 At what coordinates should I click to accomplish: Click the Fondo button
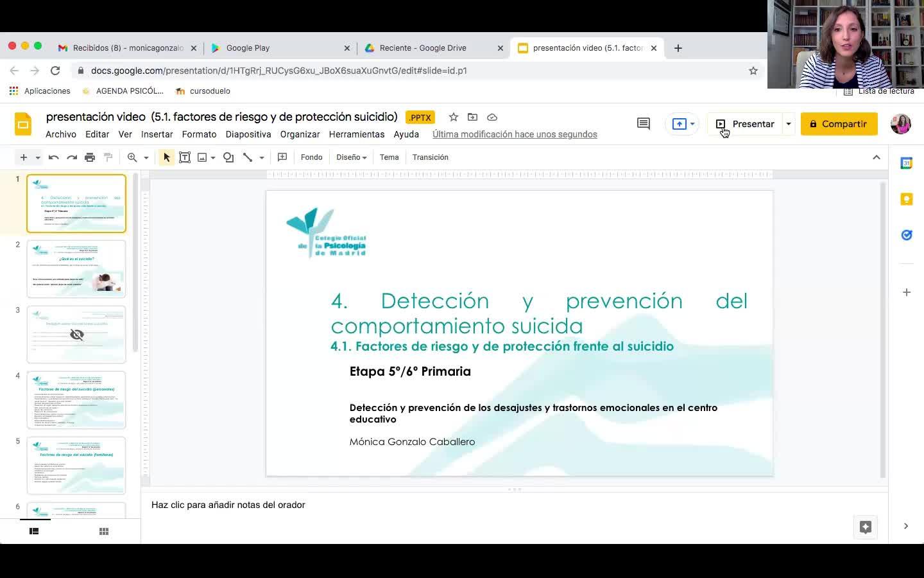coord(312,157)
